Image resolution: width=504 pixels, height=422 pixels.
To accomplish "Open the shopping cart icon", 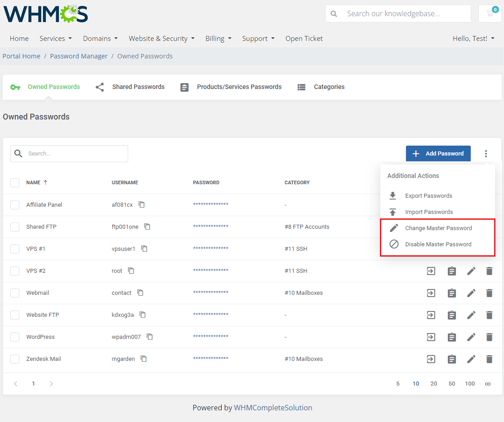I will [x=490, y=13].
